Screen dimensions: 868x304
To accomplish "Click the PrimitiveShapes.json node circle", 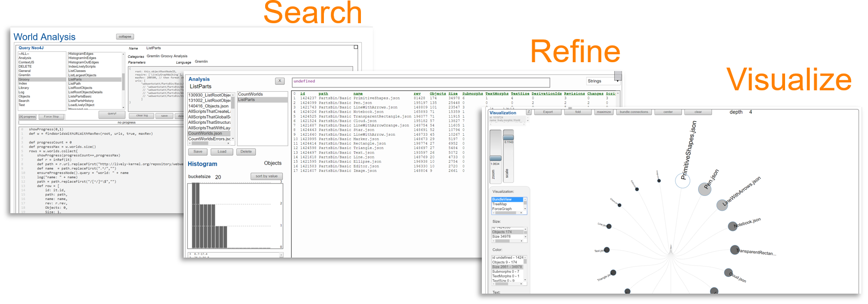I will [x=682, y=181].
